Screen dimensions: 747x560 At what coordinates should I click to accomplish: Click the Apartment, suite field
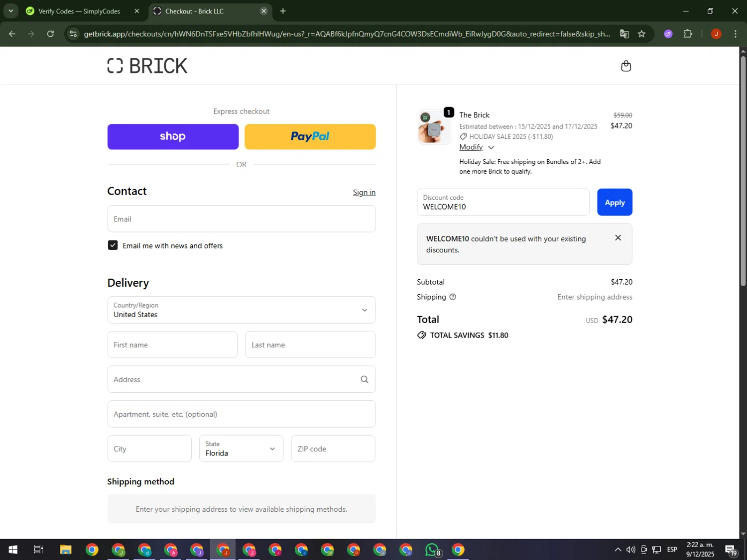point(242,414)
